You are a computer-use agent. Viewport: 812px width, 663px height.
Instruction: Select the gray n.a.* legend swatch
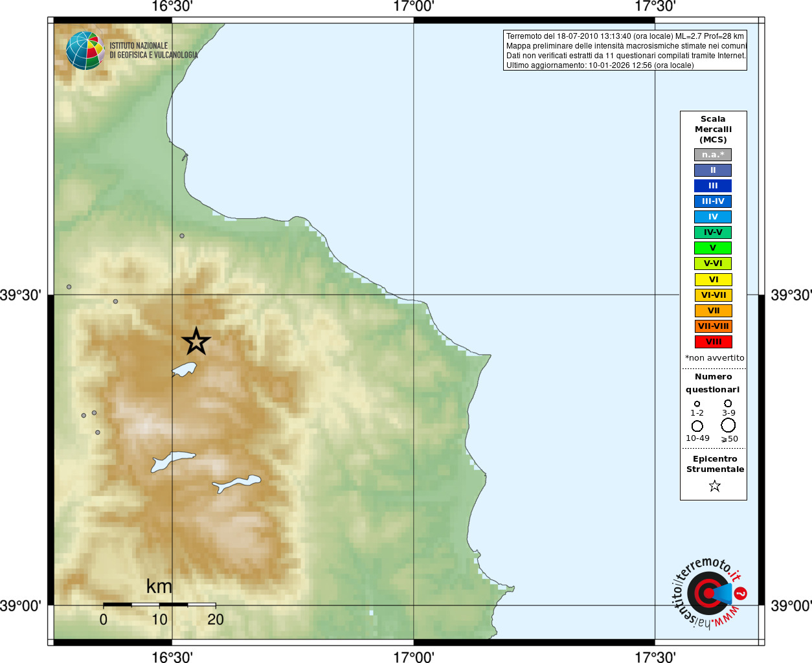point(713,155)
